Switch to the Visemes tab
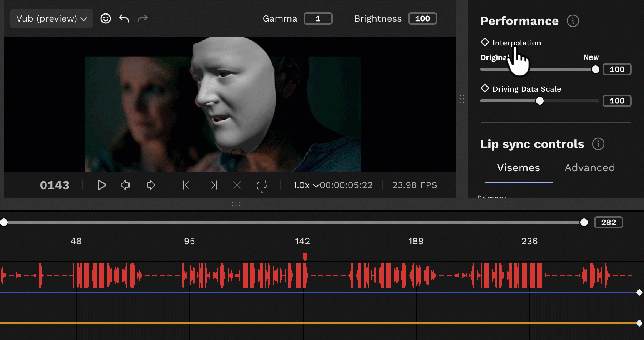Image resolution: width=644 pixels, height=340 pixels. point(518,168)
